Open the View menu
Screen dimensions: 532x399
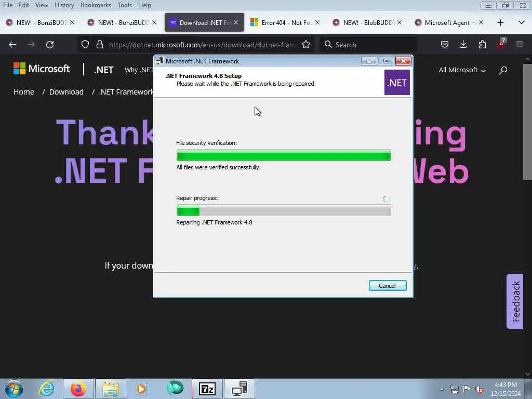42,5
